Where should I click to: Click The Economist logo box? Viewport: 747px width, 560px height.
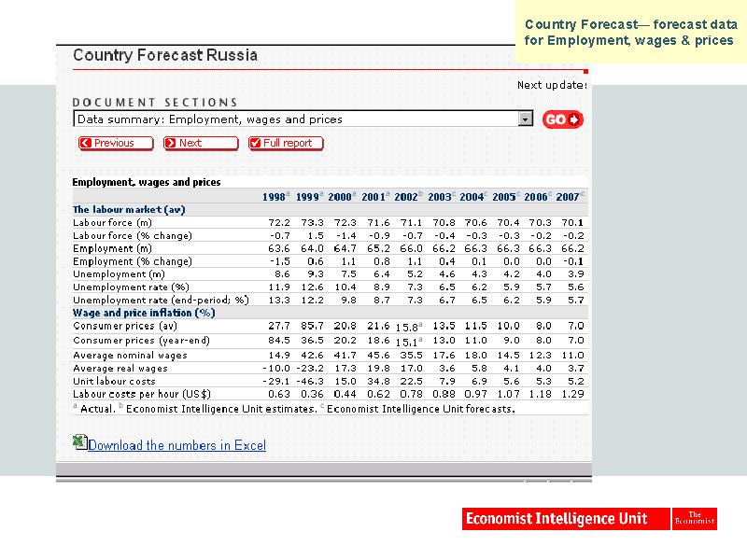tap(694, 519)
